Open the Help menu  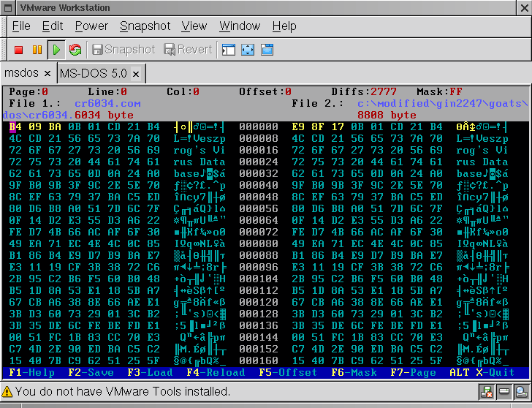coord(284,26)
